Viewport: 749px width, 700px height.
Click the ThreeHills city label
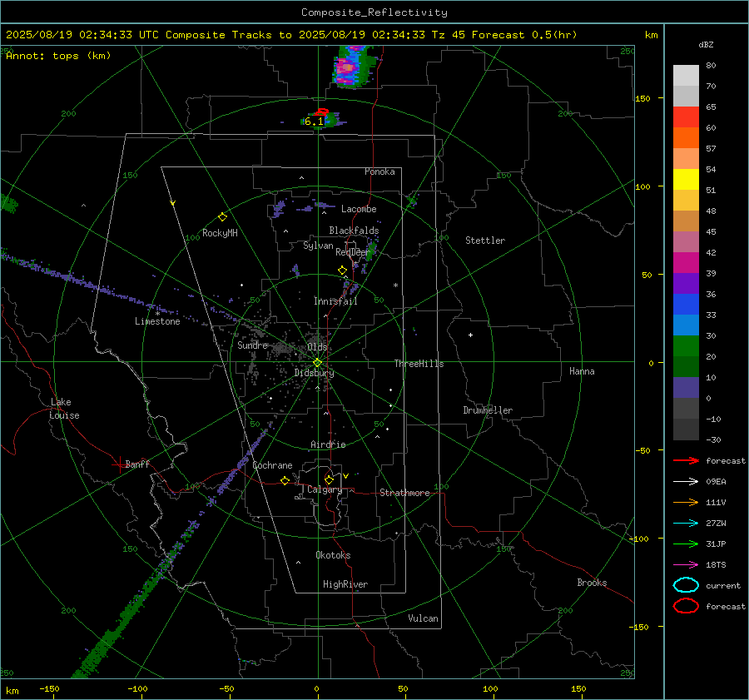click(419, 364)
